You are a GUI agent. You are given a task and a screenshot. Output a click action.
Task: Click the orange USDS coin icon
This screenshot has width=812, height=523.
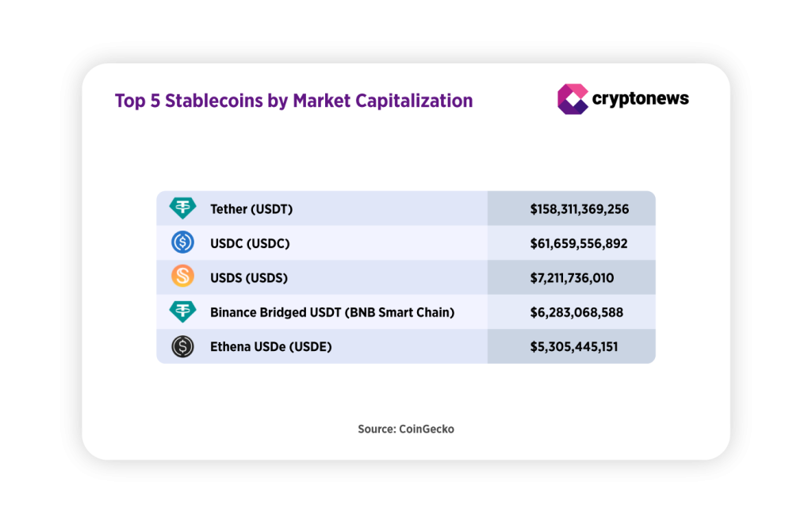pos(183,277)
